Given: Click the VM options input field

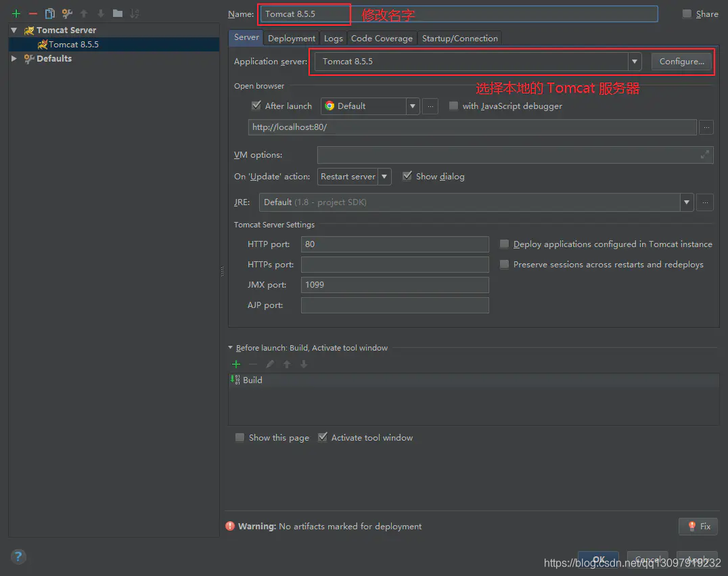Looking at the screenshot, I should click(515, 155).
